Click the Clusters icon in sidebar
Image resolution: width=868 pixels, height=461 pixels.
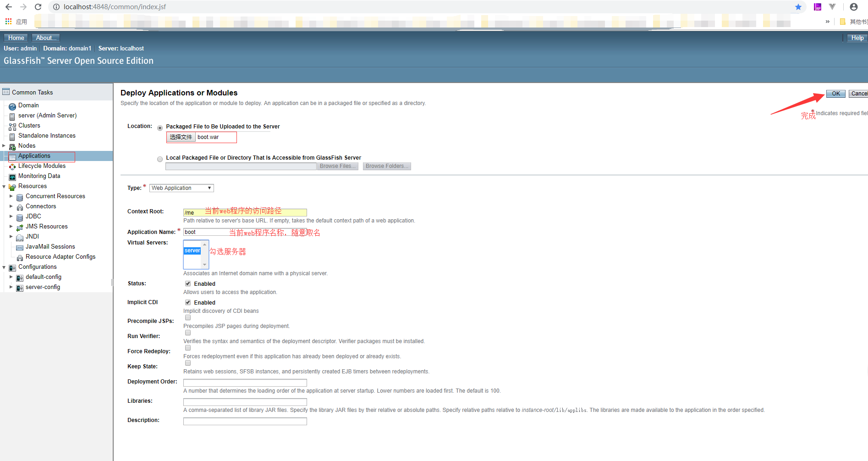coord(12,125)
